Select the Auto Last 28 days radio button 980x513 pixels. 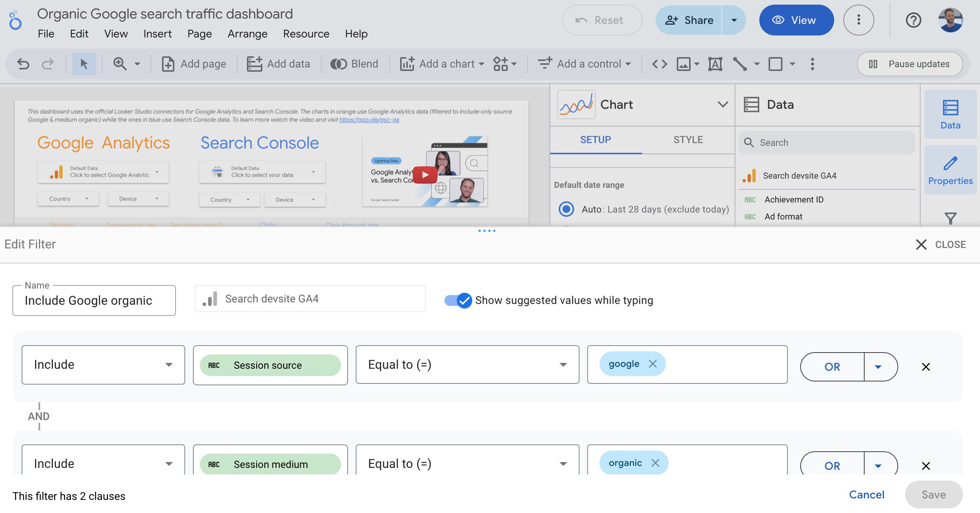[x=564, y=209]
